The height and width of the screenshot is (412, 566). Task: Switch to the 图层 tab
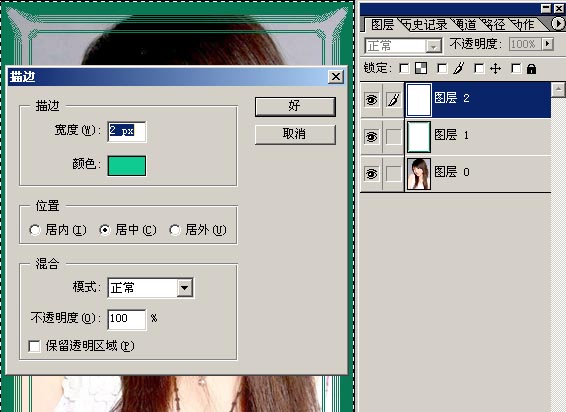coord(382,25)
